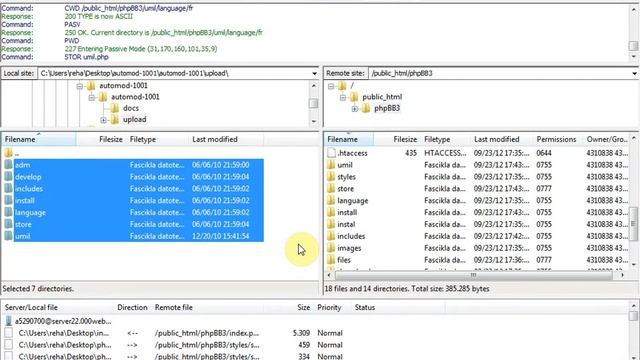
Task: Collapse the remote root folder node
Action: [x=331, y=86]
